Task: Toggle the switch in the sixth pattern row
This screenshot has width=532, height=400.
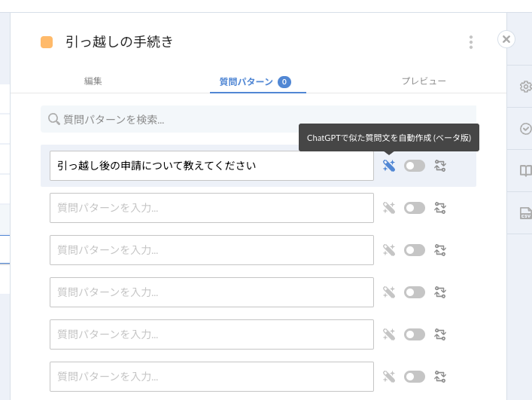Action: pos(415,377)
